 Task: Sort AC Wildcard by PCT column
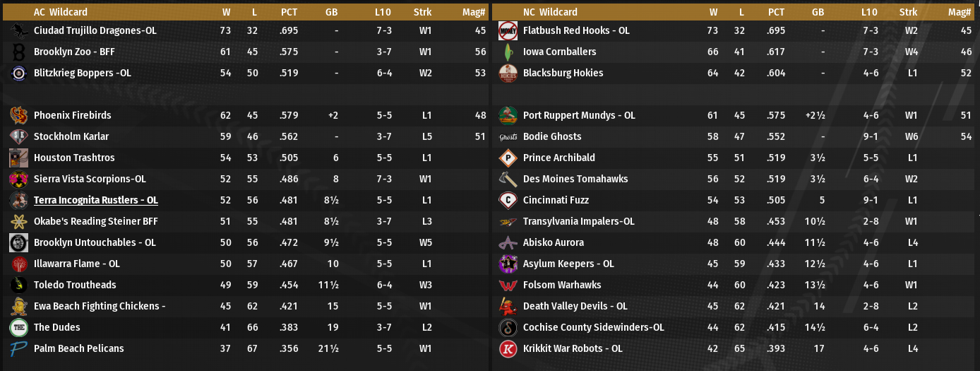coord(289,12)
